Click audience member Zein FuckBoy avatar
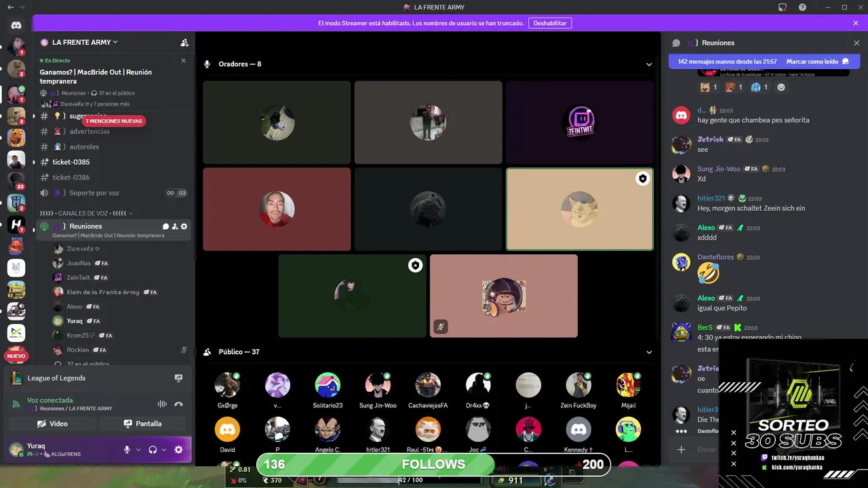Viewport: 868px width, 488px height. click(x=578, y=385)
